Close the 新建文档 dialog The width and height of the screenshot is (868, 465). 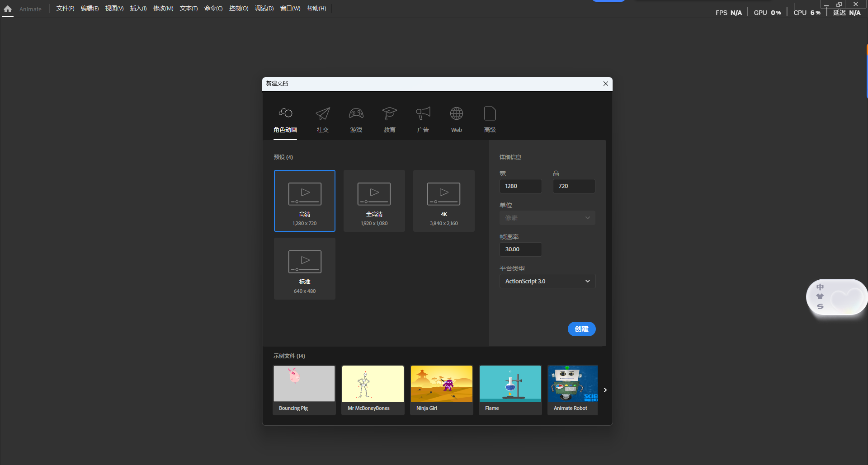[x=605, y=84]
